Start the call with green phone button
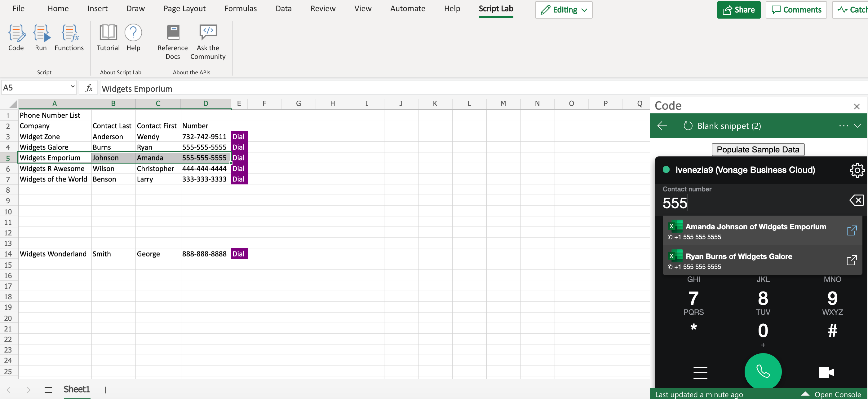The height and width of the screenshot is (399, 868). pos(763,371)
